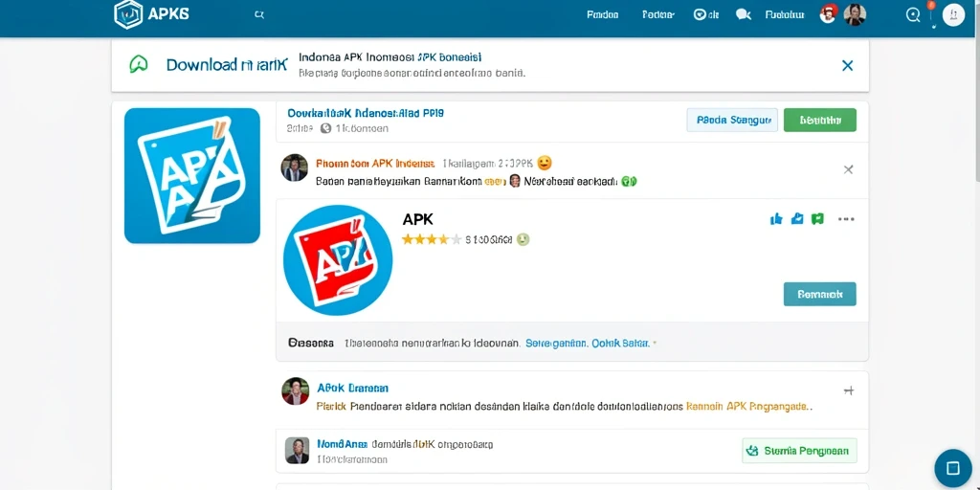Close the Download banner with the X

click(848, 65)
